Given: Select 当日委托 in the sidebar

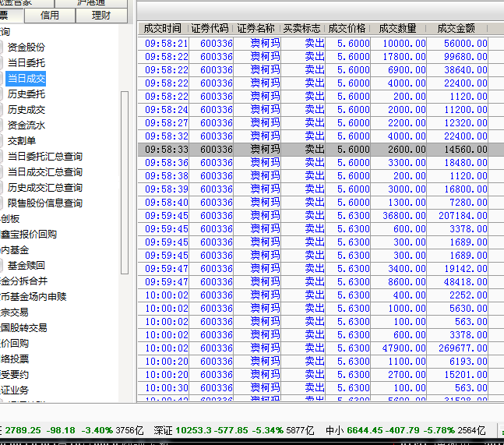Looking at the screenshot, I should [26, 63].
